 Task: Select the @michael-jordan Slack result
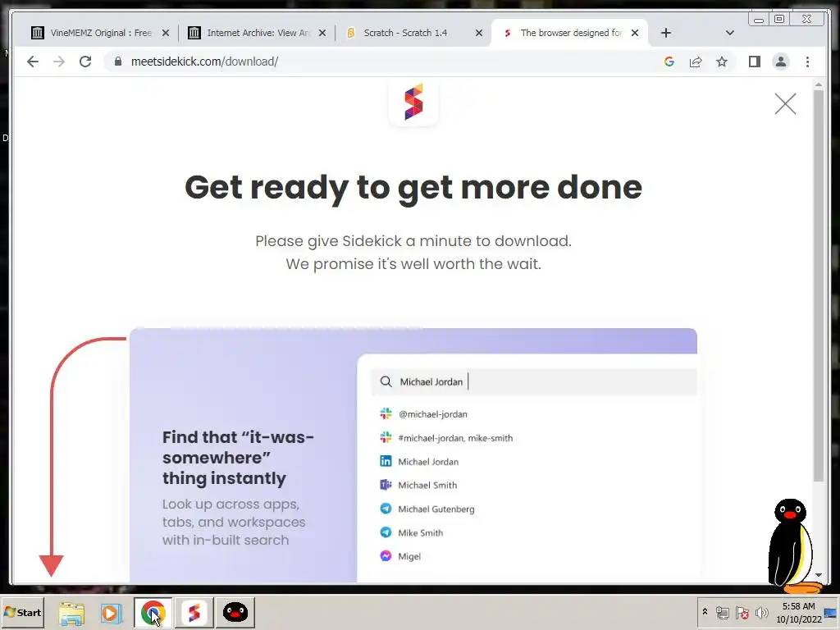424,414
